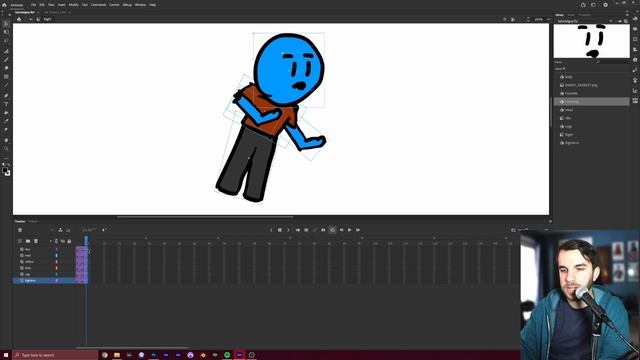Show the layer parenting view

[60, 230]
